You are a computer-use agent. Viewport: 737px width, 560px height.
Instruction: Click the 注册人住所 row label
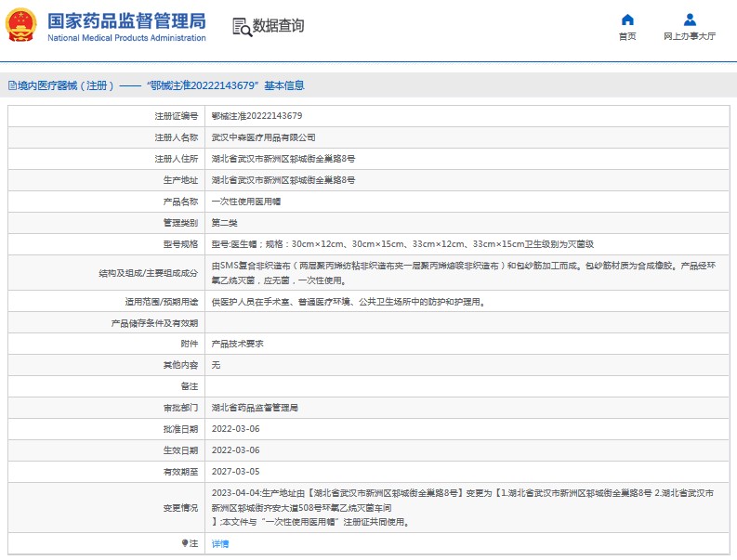point(177,159)
